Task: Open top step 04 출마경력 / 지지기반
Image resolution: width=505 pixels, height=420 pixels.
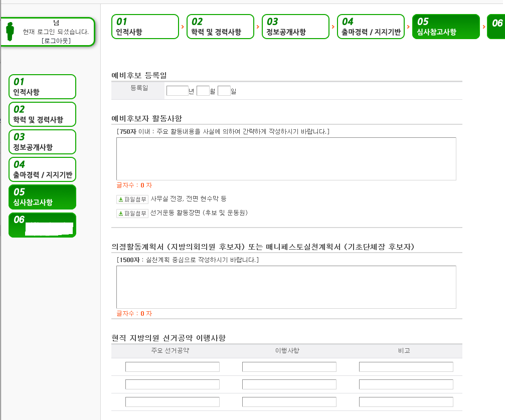Action: [x=371, y=27]
